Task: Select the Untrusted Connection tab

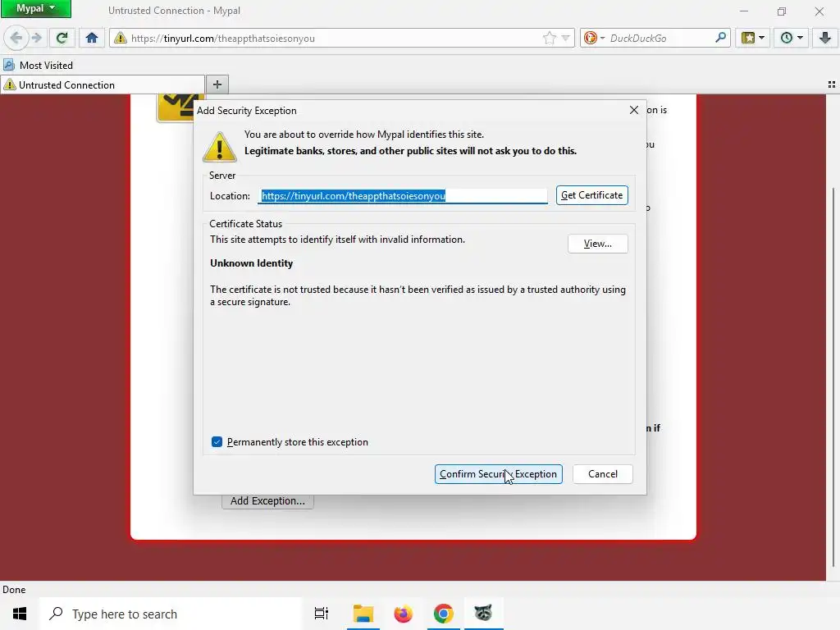Action: click(103, 84)
